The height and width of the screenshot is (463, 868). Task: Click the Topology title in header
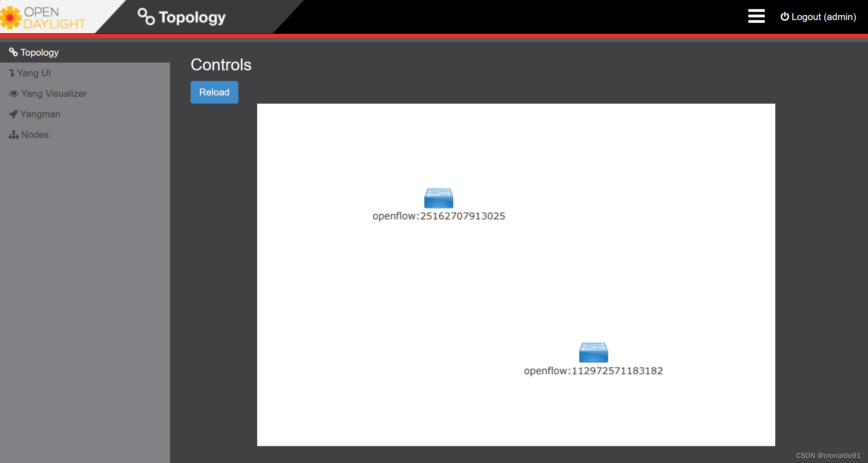pos(192,17)
